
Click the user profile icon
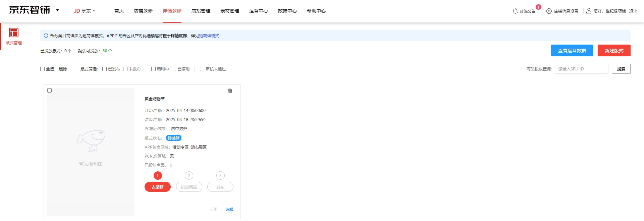tap(588, 11)
